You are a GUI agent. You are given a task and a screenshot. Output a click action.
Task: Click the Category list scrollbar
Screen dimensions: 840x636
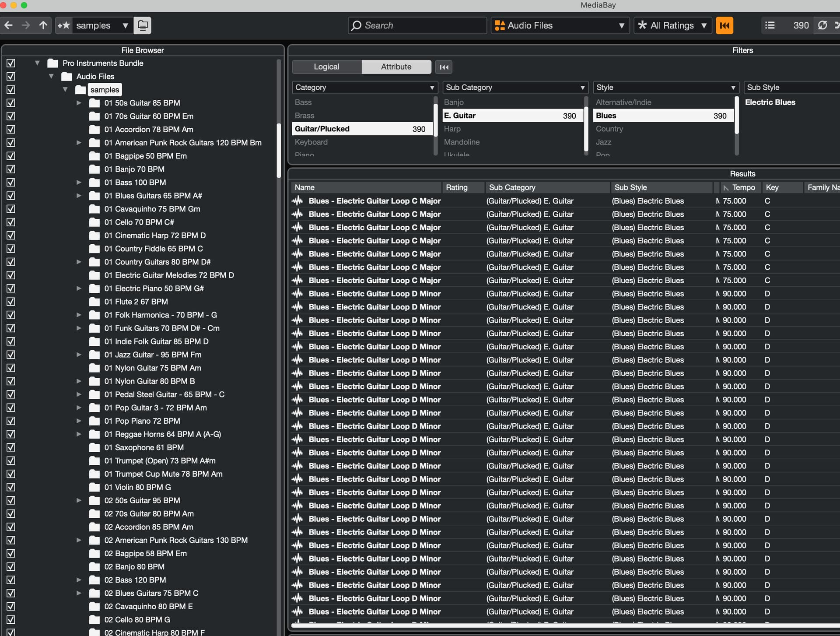click(435, 120)
